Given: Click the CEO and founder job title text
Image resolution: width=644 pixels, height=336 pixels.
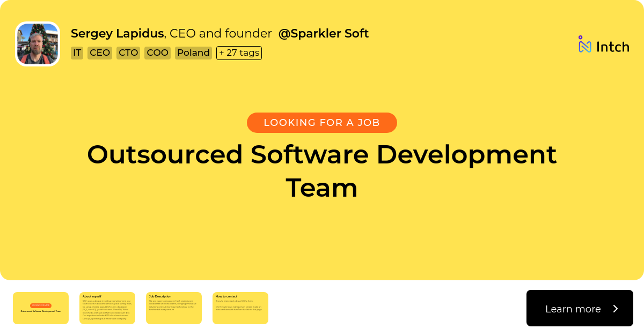Looking at the screenshot, I should pyautogui.click(x=221, y=33).
